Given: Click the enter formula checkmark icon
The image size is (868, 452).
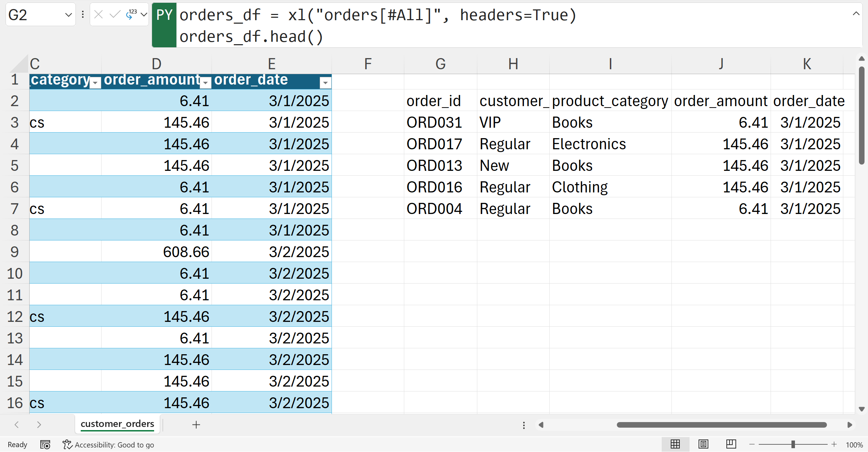Looking at the screenshot, I should pyautogui.click(x=114, y=15).
